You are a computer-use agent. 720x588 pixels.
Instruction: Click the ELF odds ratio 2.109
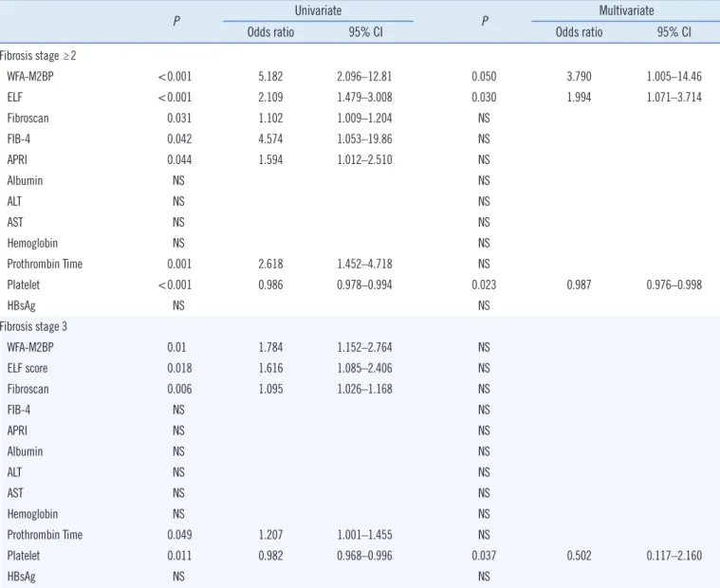point(270,98)
